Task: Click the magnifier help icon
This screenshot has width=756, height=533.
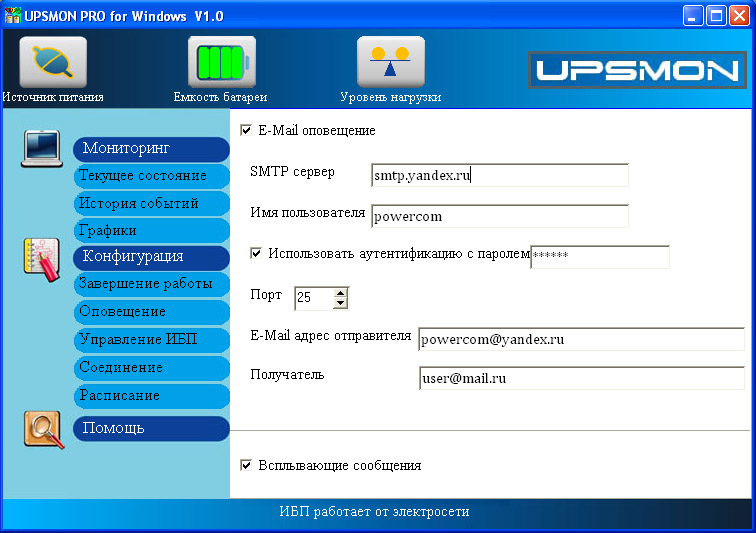Action: tap(43, 429)
